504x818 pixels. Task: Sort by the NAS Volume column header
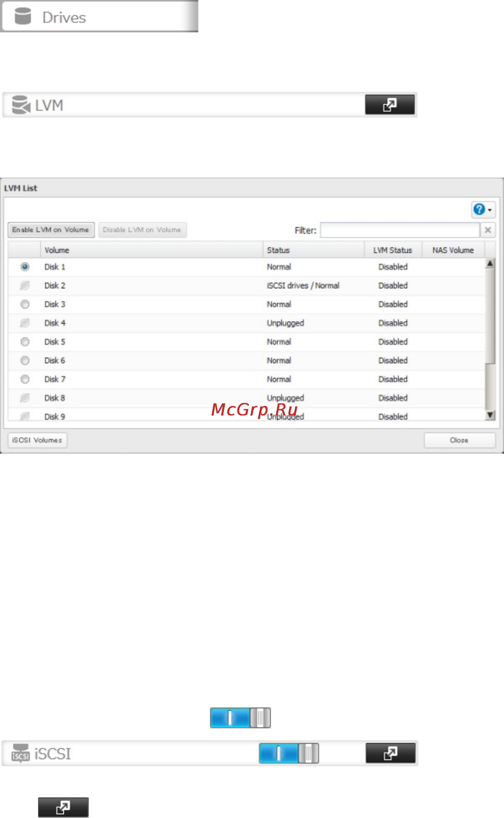pyautogui.click(x=453, y=250)
